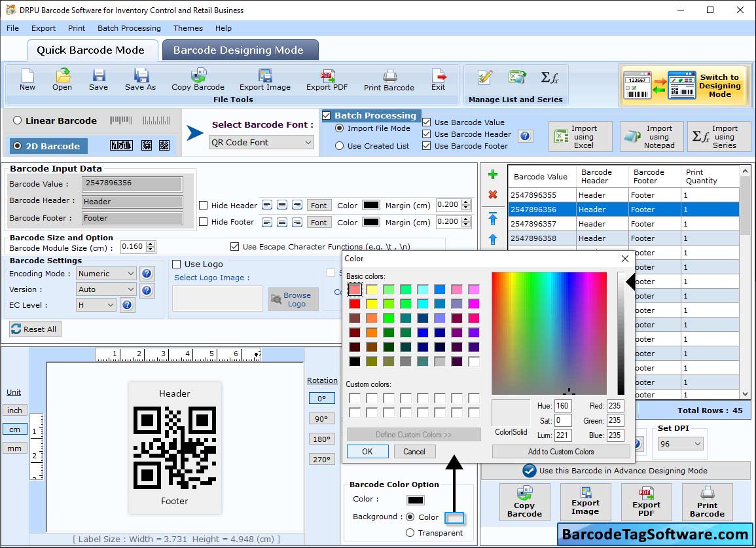Click Cancel in the Color dialog
The height and width of the screenshot is (548, 756).
coord(414,452)
